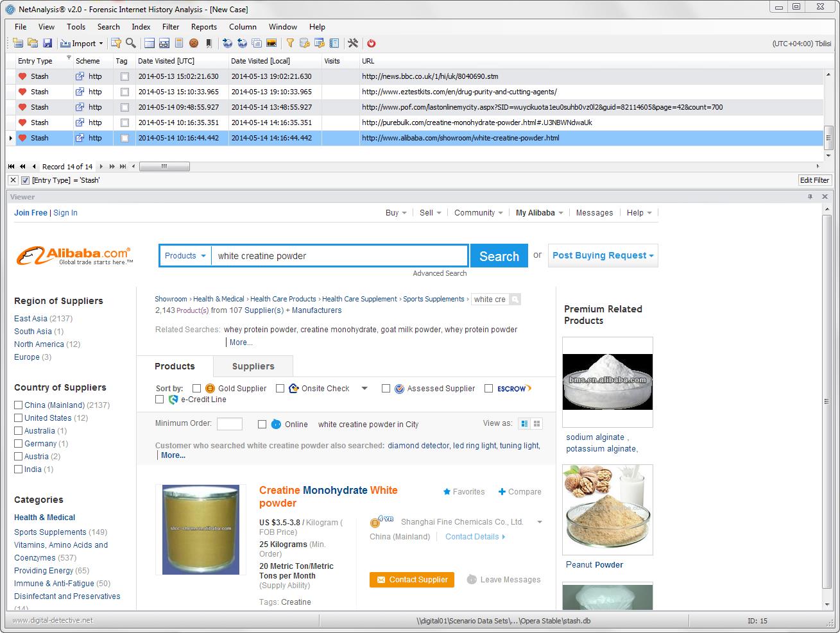Click the first globe with arrow icon
Viewport: 840px width, 633px height.
pyautogui.click(x=227, y=43)
